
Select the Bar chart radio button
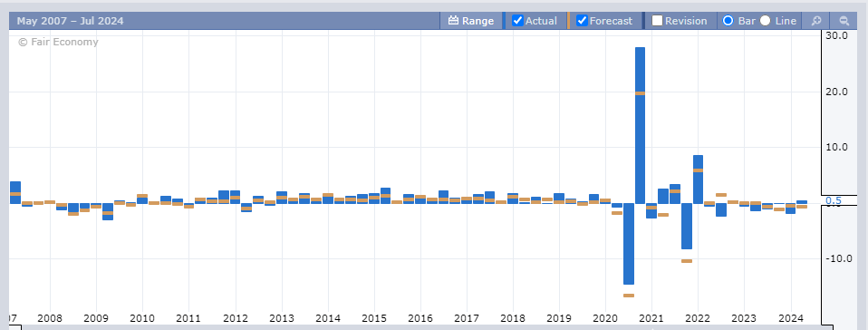coord(728,21)
